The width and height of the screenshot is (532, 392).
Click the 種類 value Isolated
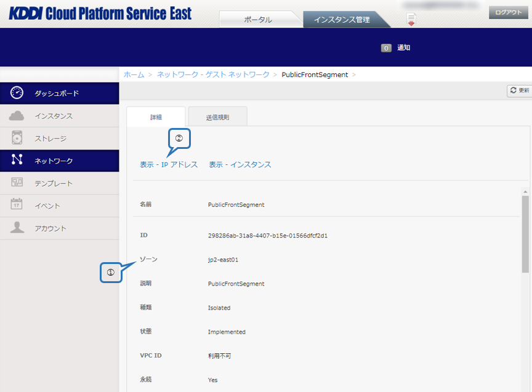tap(219, 308)
